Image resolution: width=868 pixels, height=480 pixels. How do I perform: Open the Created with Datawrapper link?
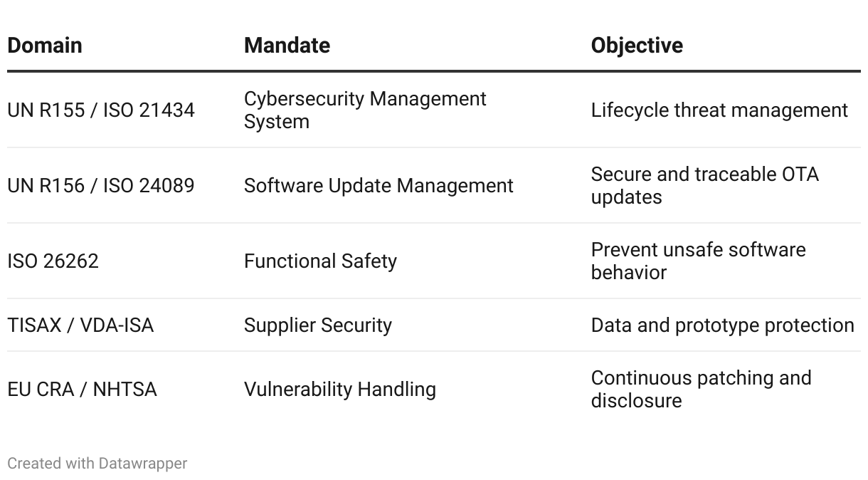[x=97, y=464]
